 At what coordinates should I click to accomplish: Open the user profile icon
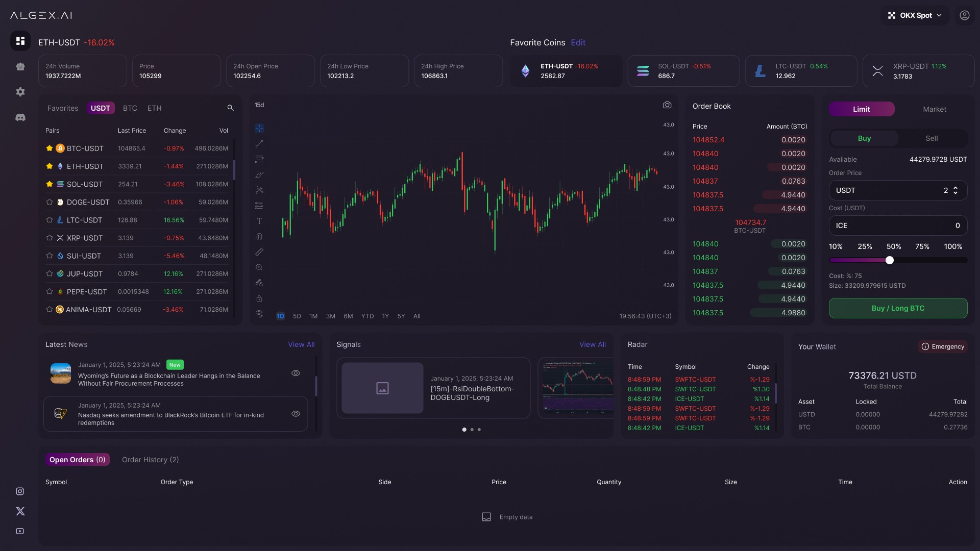964,15
